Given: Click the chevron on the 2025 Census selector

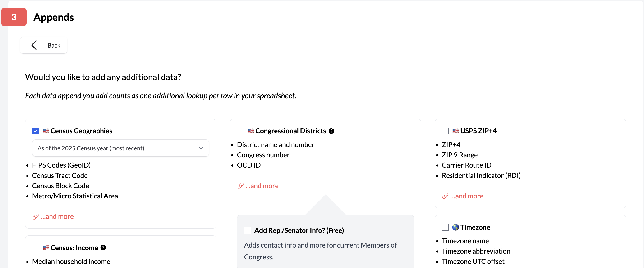Looking at the screenshot, I should (201, 148).
